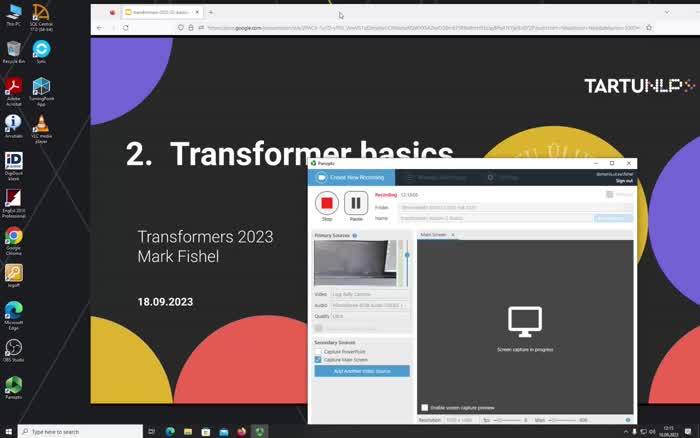Open Google Chrome desktop icon
Image resolution: width=700 pixels, height=438 pixels.
pyautogui.click(x=13, y=241)
